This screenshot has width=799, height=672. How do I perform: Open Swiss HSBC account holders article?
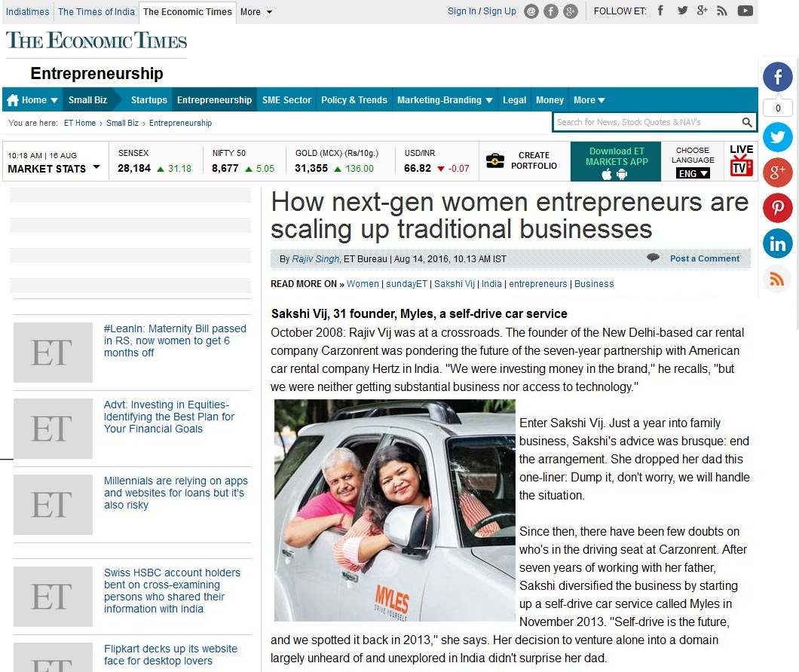[x=172, y=591]
